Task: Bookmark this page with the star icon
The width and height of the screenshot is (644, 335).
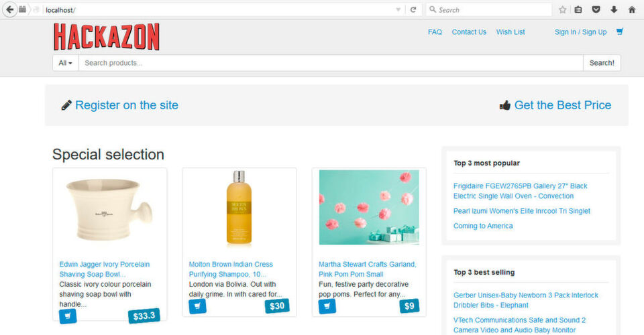Action: tap(563, 10)
